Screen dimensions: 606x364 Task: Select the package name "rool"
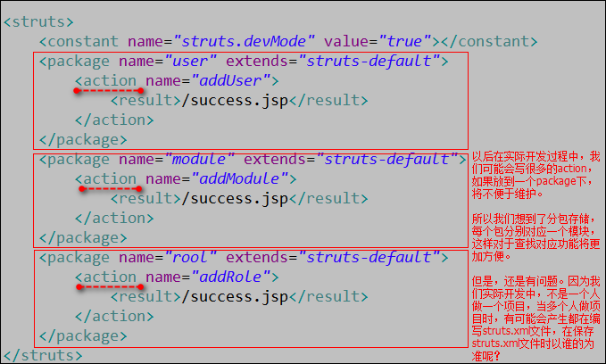click(190, 257)
